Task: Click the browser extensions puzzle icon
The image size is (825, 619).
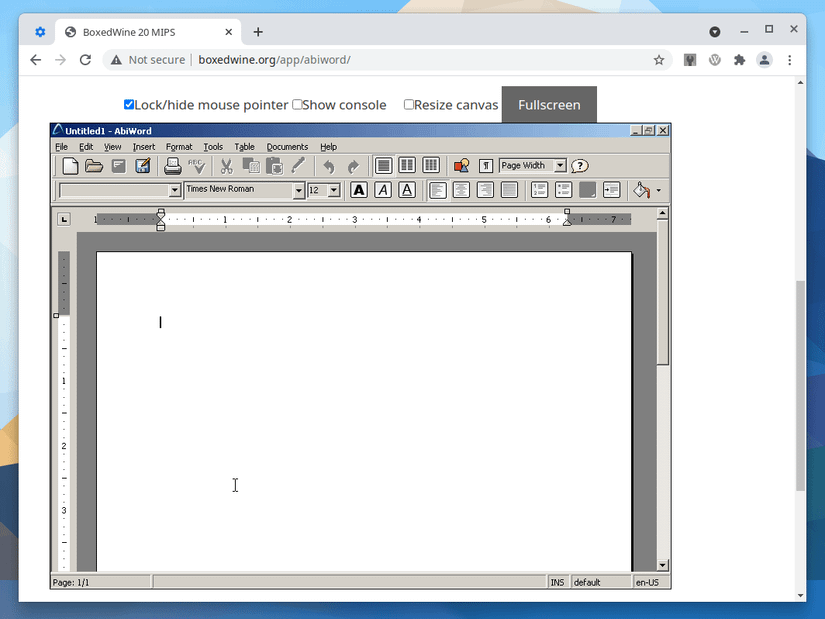Action: [x=739, y=60]
